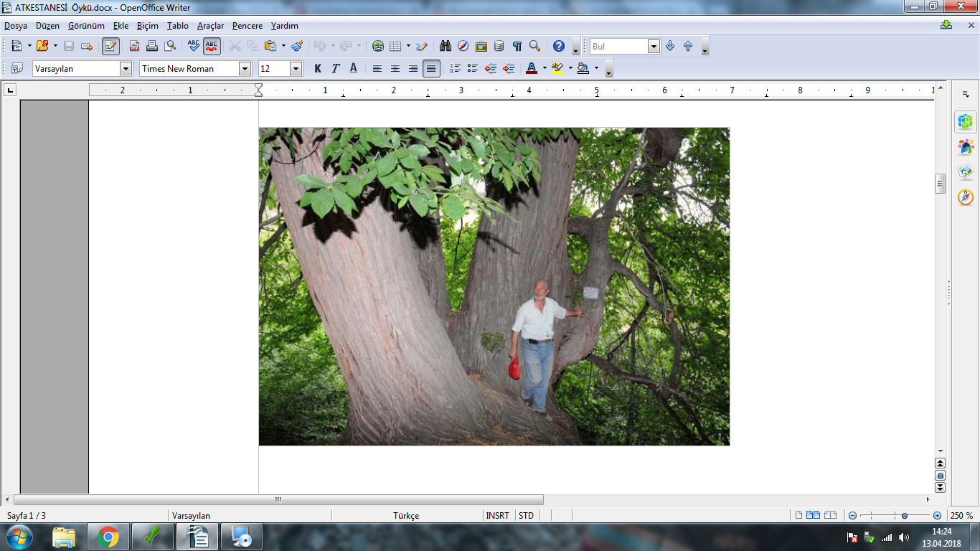The image size is (980, 551).
Task: Run Spelling and Grammar check icon
Action: point(194,46)
